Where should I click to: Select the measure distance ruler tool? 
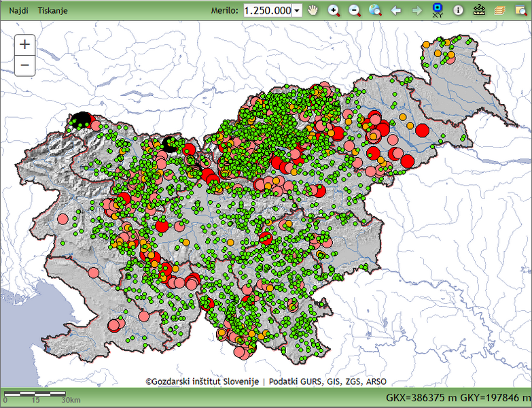(x=479, y=10)
